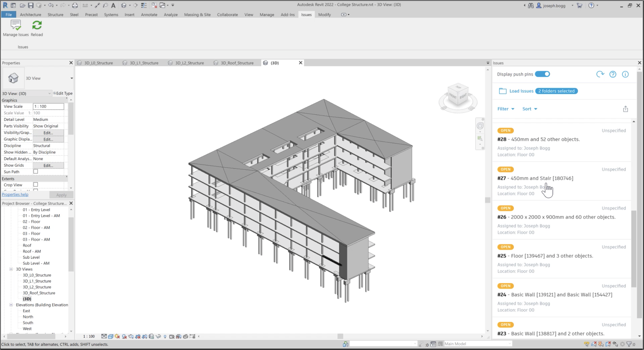Viewport: 644px width, 350px height.
Task: Click the Properties help link
Action: [x=15, y=195]
